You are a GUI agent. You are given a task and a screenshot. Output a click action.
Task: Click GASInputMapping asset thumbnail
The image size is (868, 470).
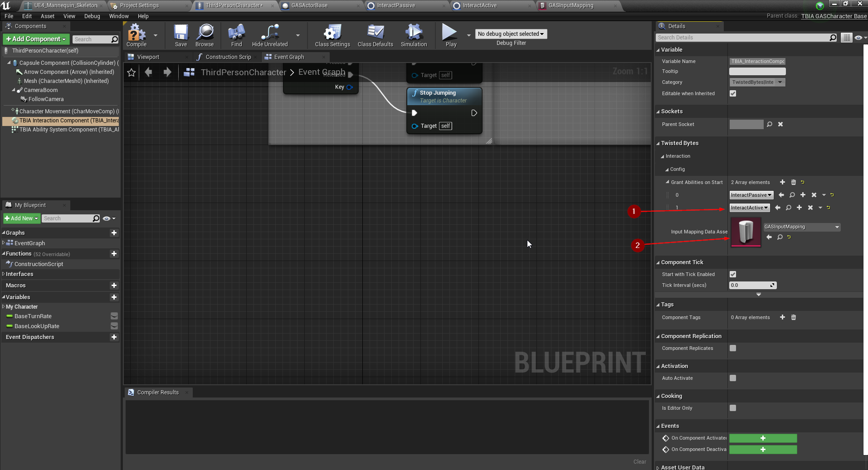pyautogui.click(x=746, y=232)
